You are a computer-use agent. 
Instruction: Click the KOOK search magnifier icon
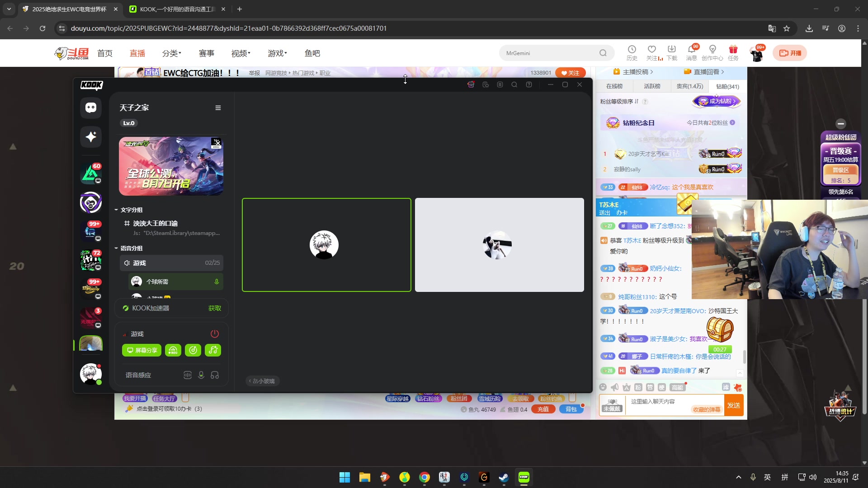(x=514, y=84)
